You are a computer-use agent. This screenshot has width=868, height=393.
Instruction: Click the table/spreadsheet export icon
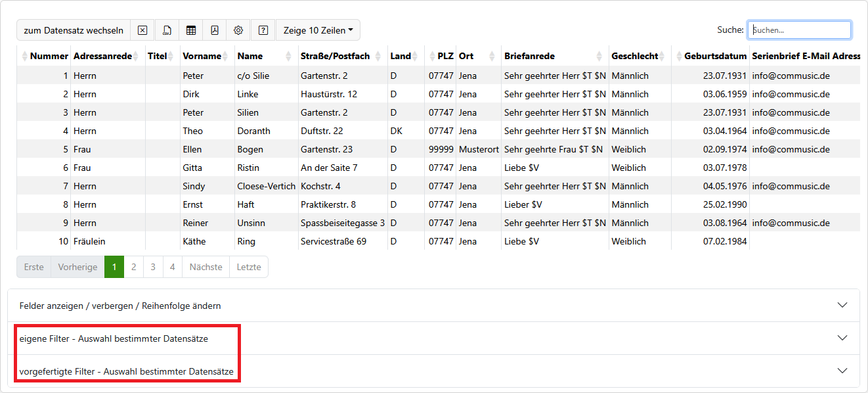click(191, 30)
